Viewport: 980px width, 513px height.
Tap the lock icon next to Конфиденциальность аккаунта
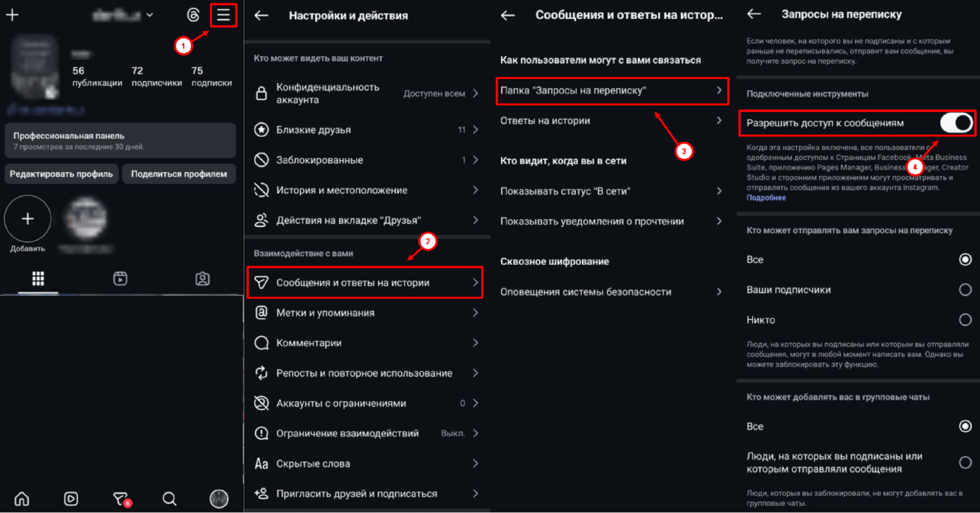[261, 94]
